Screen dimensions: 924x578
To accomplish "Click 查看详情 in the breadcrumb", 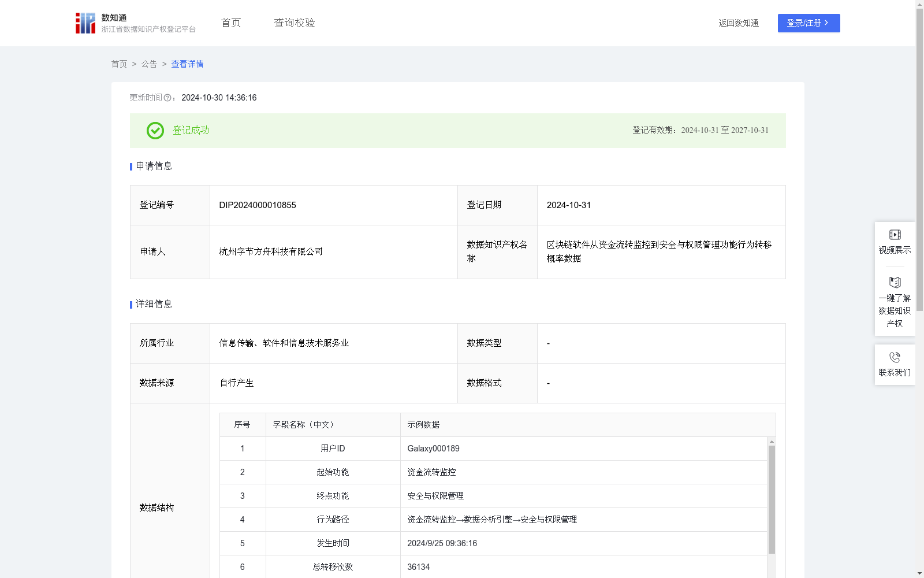I will 187,64.
